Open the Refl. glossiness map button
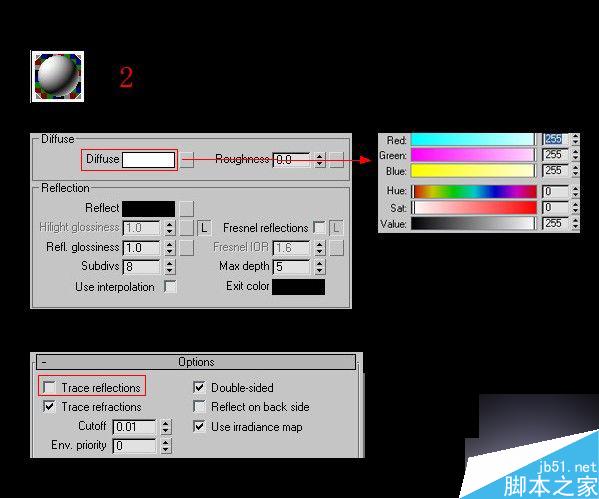This screenshot has width=599, height=499. coord(187,248)
